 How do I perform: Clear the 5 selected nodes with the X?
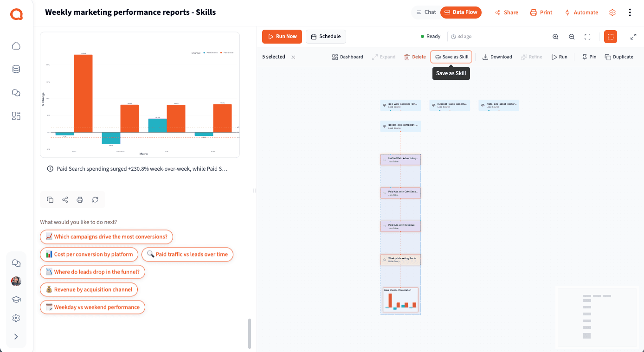tap(293, 57)
